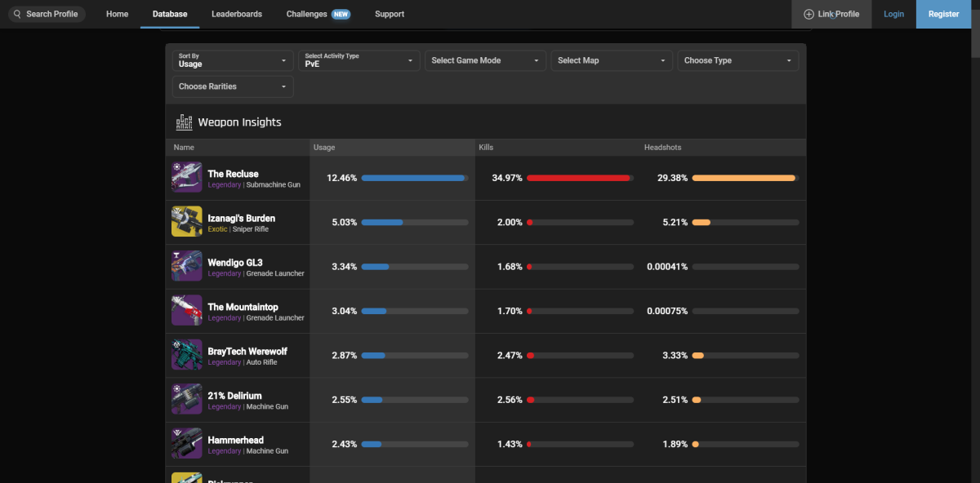Expand the Select Map dropdown
980x483 pixels.
point(612,60)
